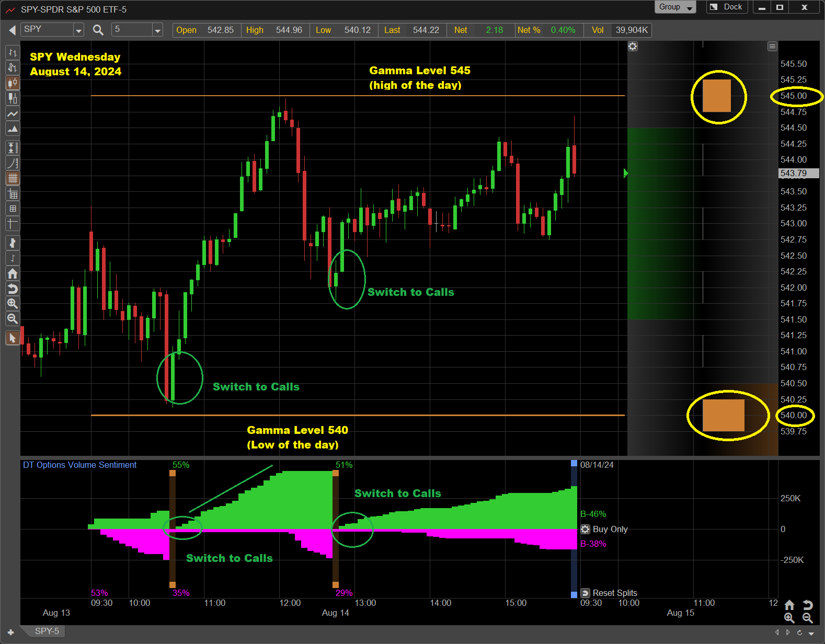Click the DT Options Volume Sentiment label
The width and height of the screenshot is (825, 644).
pos(79,465)
